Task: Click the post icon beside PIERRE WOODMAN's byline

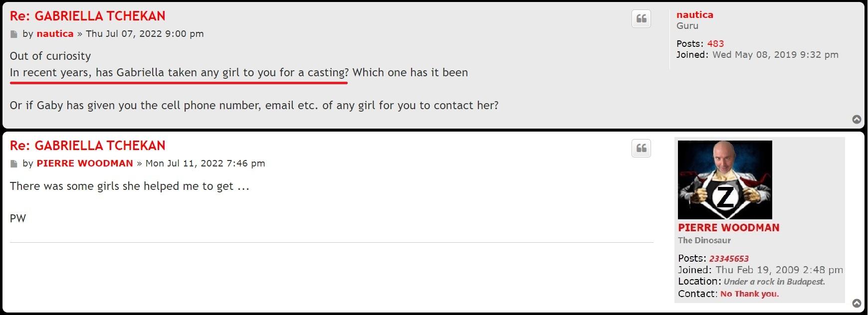Action: (14, 164)
